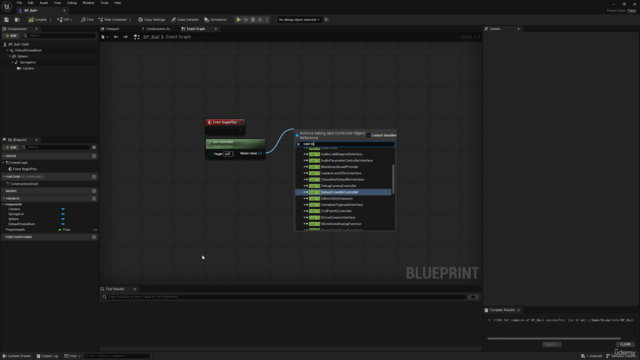Collapse the EventGraph tree entry
The width and height of the screenshot is (640, 360).
point(4,162)
